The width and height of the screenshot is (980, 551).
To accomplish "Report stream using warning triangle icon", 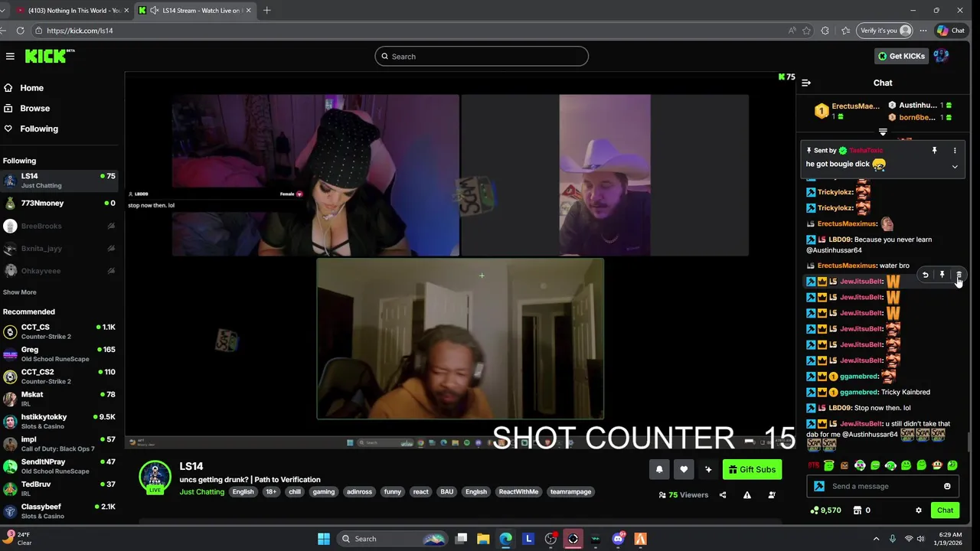I will [747, 495].
